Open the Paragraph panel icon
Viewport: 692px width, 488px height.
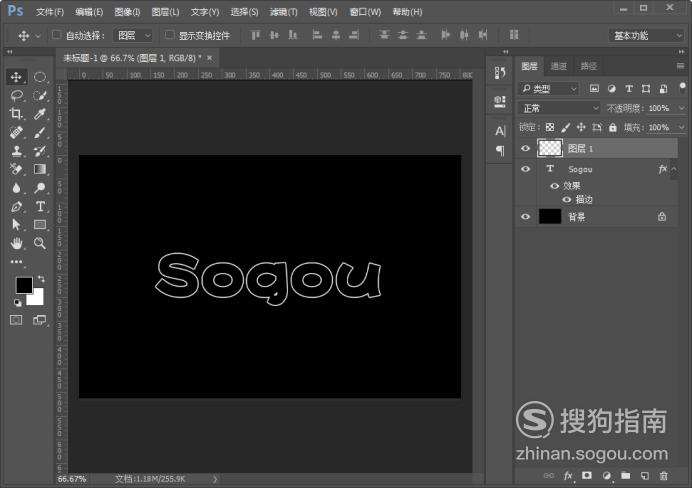[x=500, y=151]
